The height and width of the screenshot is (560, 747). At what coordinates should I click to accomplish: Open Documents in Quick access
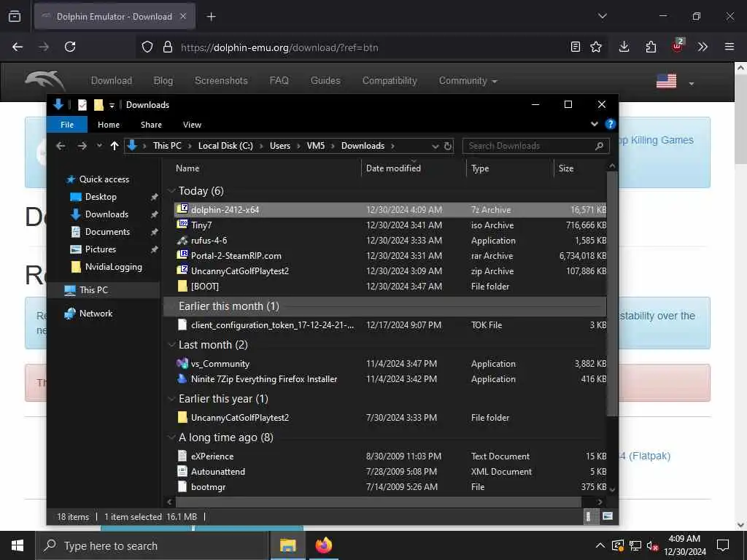[x=107, y=232]
